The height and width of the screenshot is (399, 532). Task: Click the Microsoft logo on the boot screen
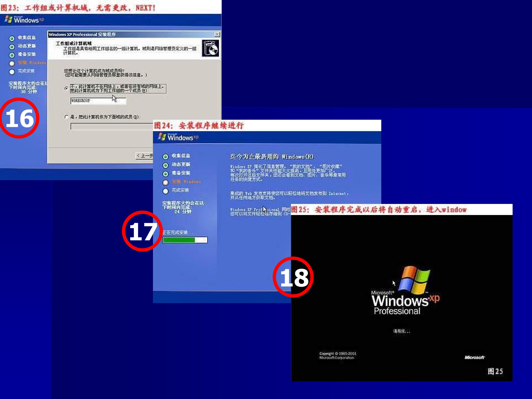coord(475,357)
